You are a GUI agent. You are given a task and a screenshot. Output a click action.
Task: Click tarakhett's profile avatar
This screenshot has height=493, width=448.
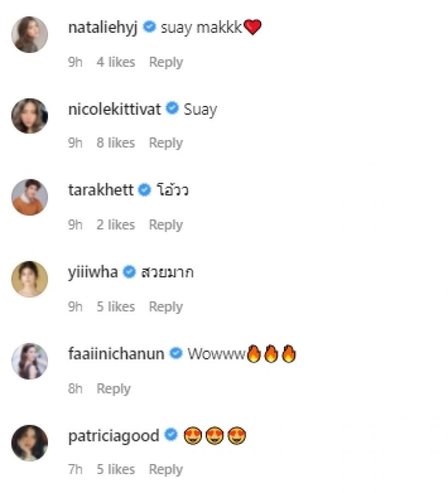pos(30,197)
